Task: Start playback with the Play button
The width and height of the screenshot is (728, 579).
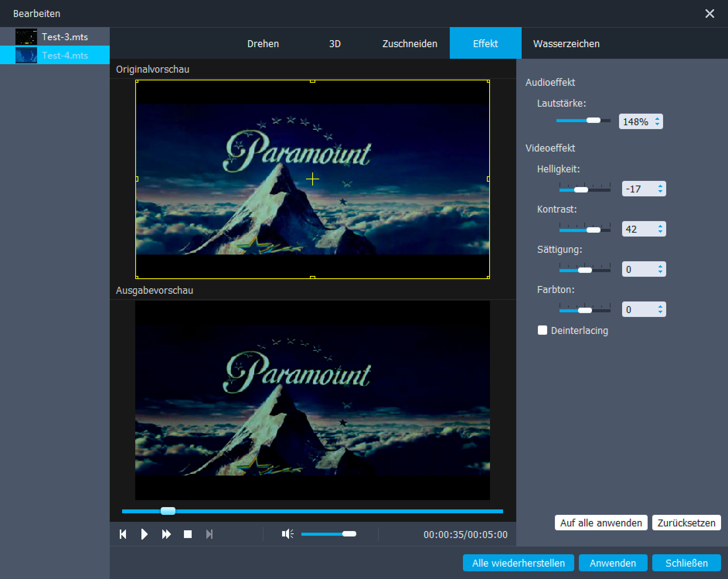Action: pyautogui.click(x=144, y=534)
